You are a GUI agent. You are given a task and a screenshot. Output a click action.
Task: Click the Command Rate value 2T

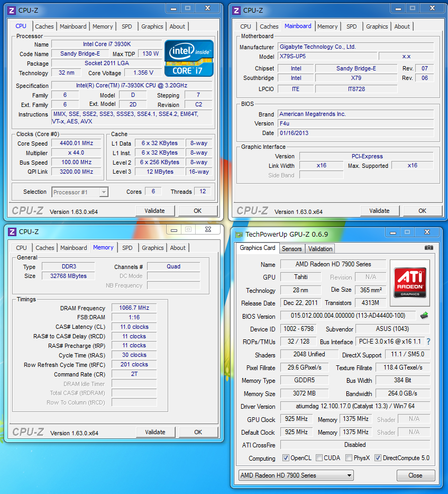pyautogui.click(x=134, y=374)
